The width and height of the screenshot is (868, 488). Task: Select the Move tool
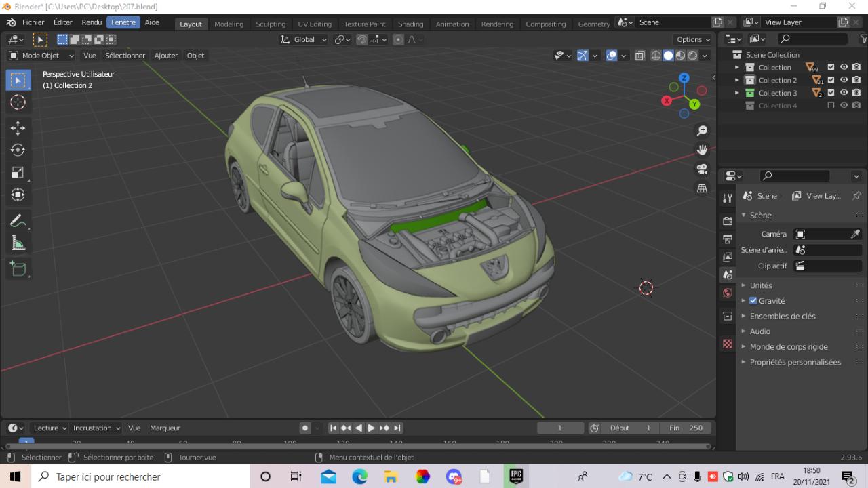pos(18,127)
